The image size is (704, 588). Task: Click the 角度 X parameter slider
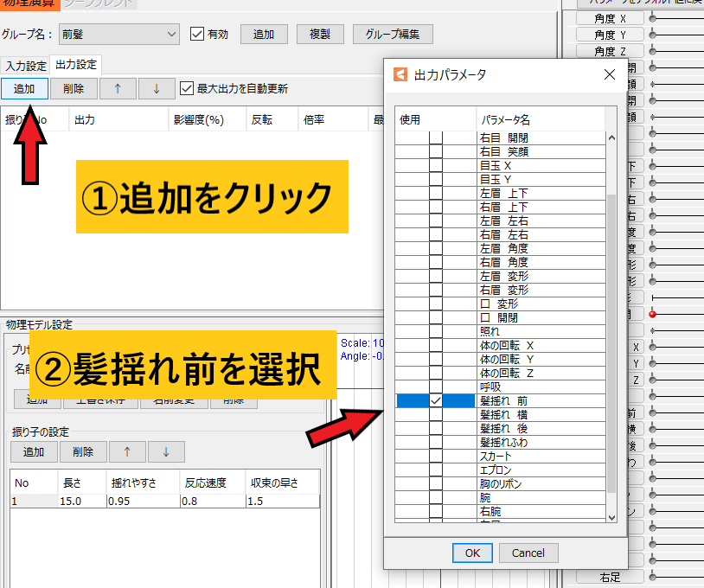652,18
